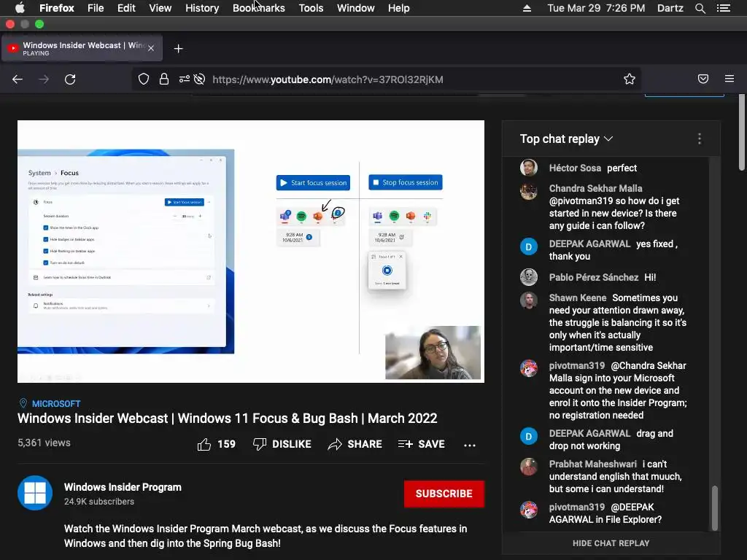Open the Firefox menu
The image size is (747, 560).
[57, 8]
